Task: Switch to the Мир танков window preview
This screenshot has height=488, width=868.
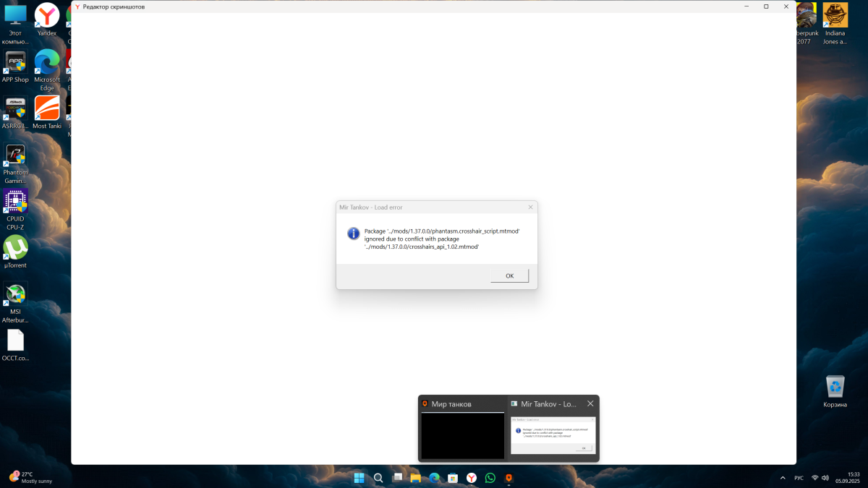Action: (x=463, y=428)
